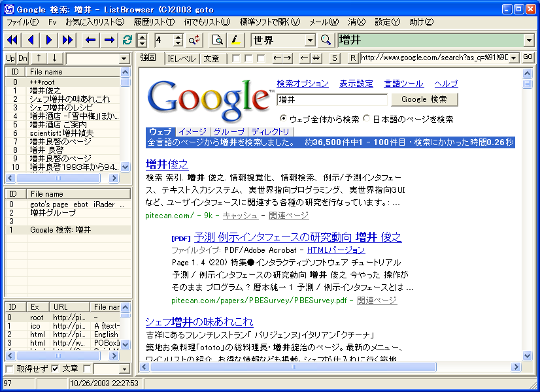The width and height of the screenshot is (540, 392).
Task: Click the stepper arrows beside refresh icon
Action: pos(142,41)
